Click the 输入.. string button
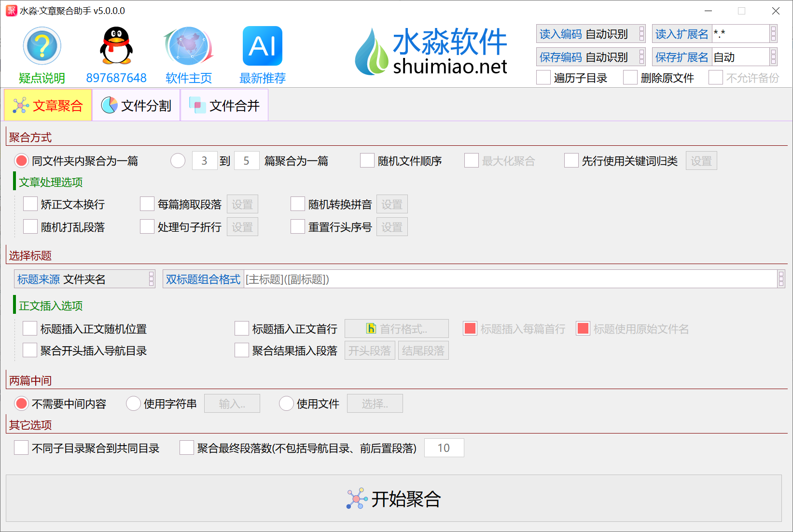This screenshot has height=532, width=793. (232, 404)
